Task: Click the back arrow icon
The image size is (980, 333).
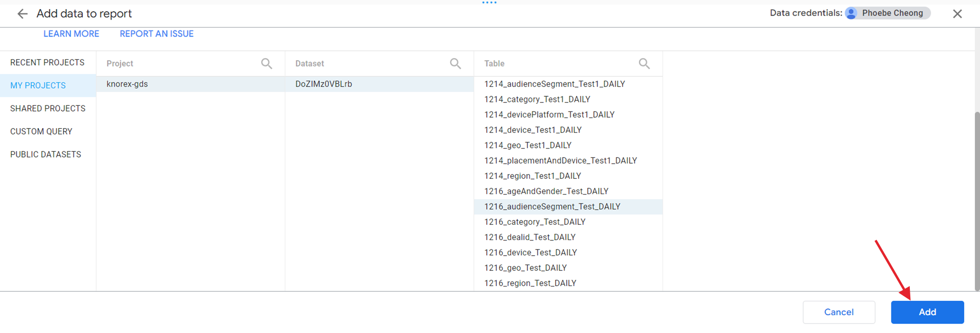Action: click(x=22, y=14)
